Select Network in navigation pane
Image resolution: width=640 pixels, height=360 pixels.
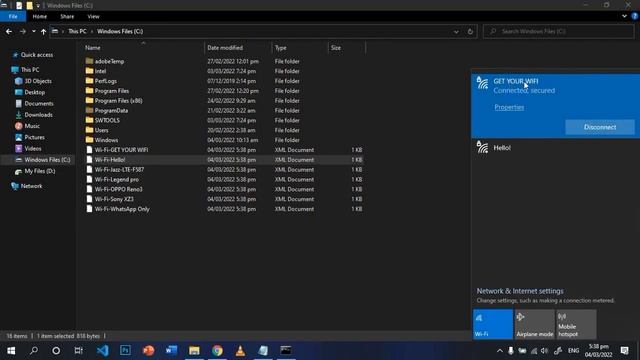coord(31,186)
